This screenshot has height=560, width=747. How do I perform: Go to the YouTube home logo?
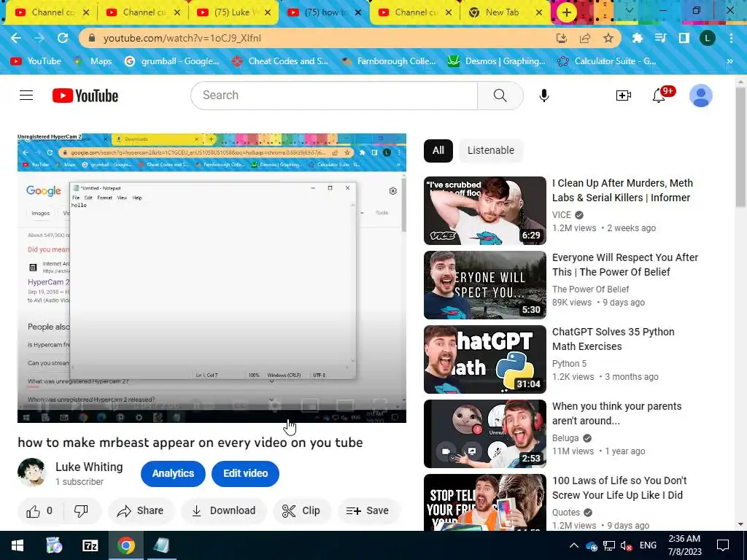(85, 96)
